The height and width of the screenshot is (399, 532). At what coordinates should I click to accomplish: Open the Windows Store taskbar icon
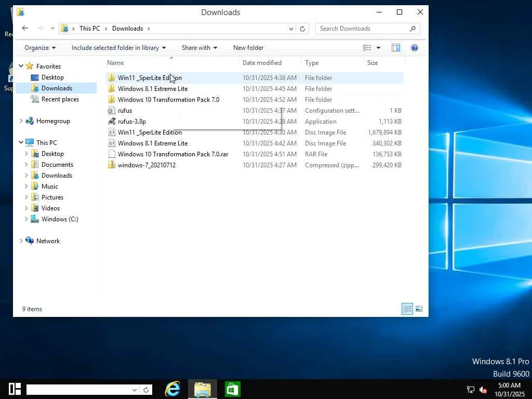(x=232, y=389)
